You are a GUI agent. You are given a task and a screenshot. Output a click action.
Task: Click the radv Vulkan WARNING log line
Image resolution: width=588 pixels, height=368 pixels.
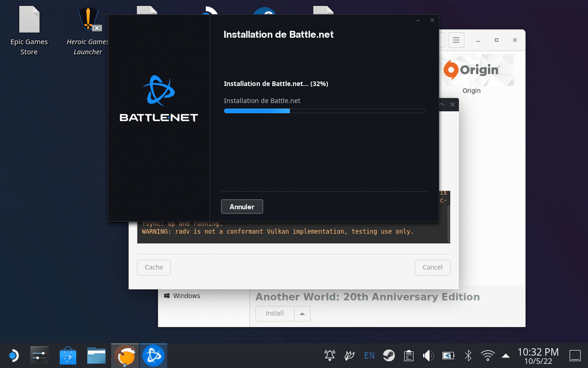[278, 231]
